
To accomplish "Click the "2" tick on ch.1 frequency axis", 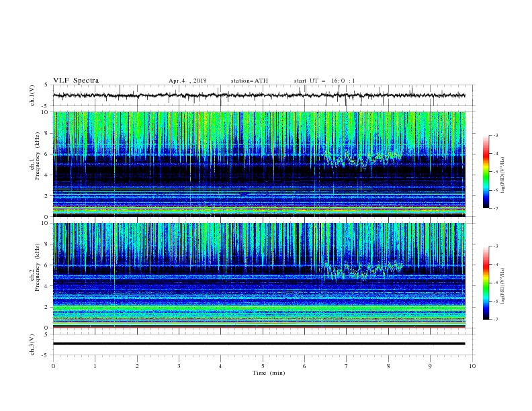I will 46,196.
